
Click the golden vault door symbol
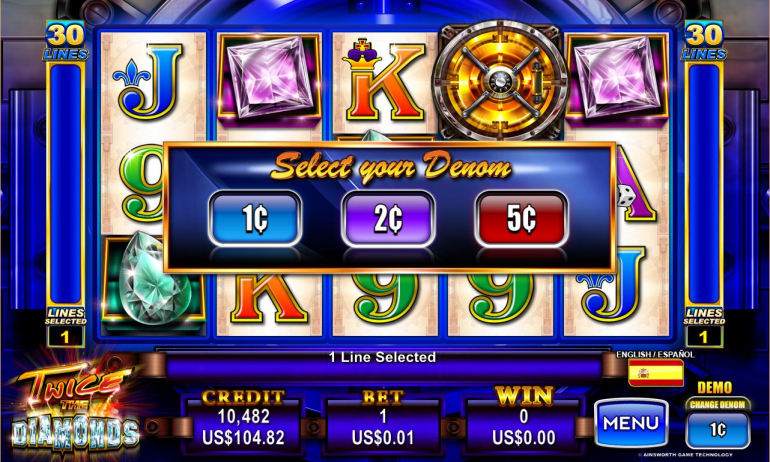click(500, 81)
